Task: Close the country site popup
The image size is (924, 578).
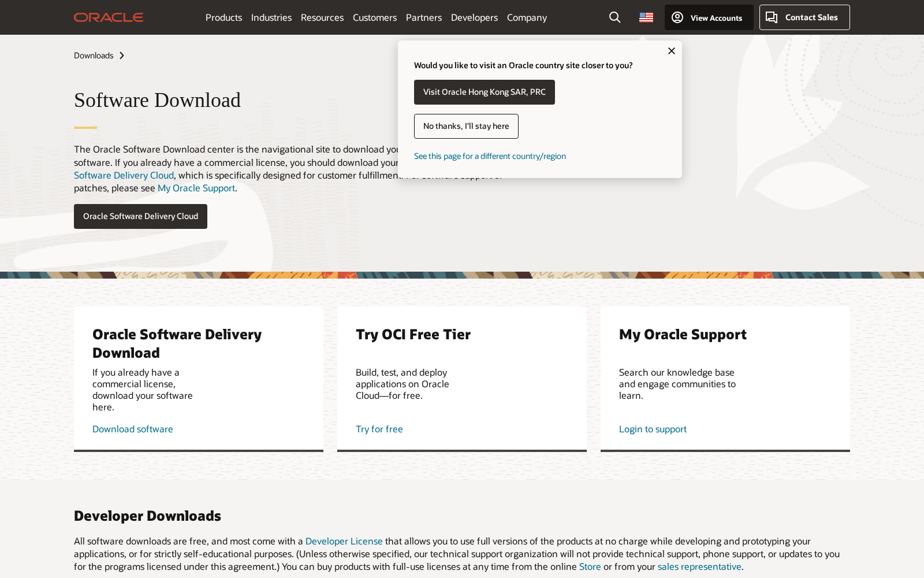Action: (672, 51)
